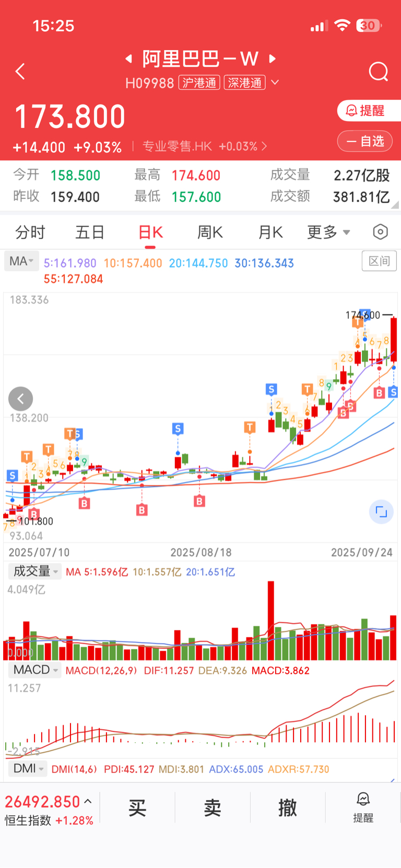Tap the 5:161.980 MA5 value
Screen dimensions: 401x868
[70, 264]
